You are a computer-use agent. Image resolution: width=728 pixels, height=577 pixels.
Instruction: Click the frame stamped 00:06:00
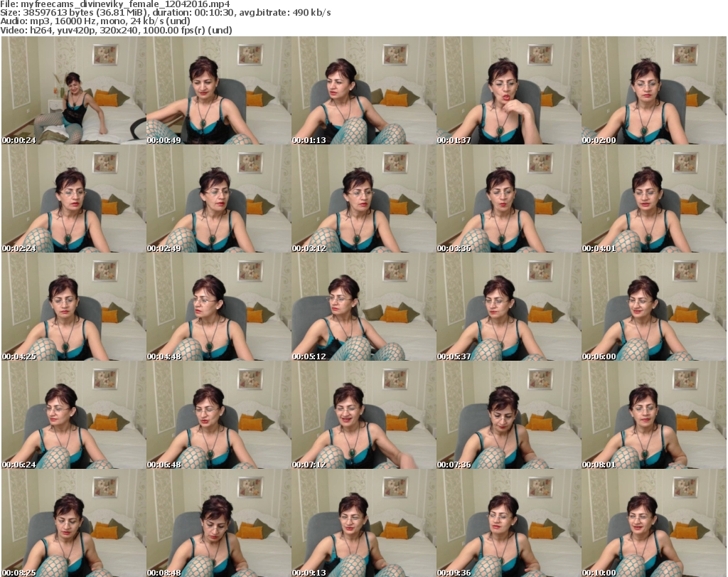(x=654, y=307)
